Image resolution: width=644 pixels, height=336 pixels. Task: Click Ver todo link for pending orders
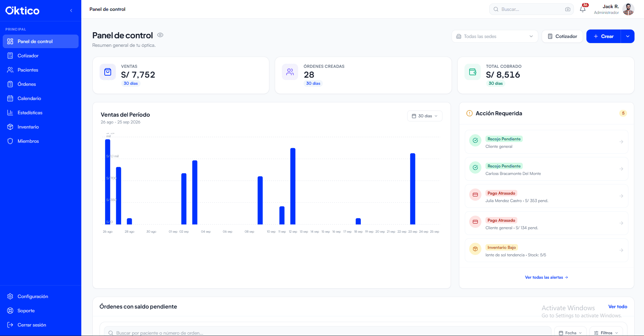click(618, 307)
